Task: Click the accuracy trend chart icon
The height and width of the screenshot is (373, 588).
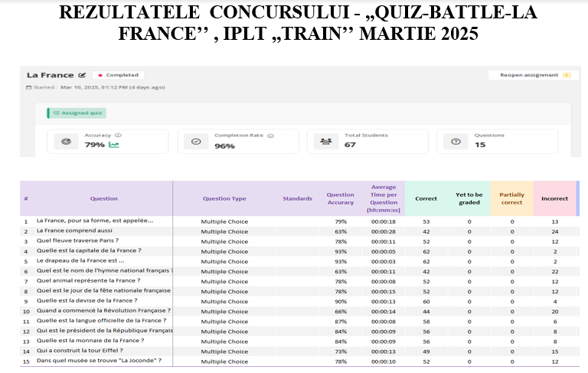Action: (114, 144)
